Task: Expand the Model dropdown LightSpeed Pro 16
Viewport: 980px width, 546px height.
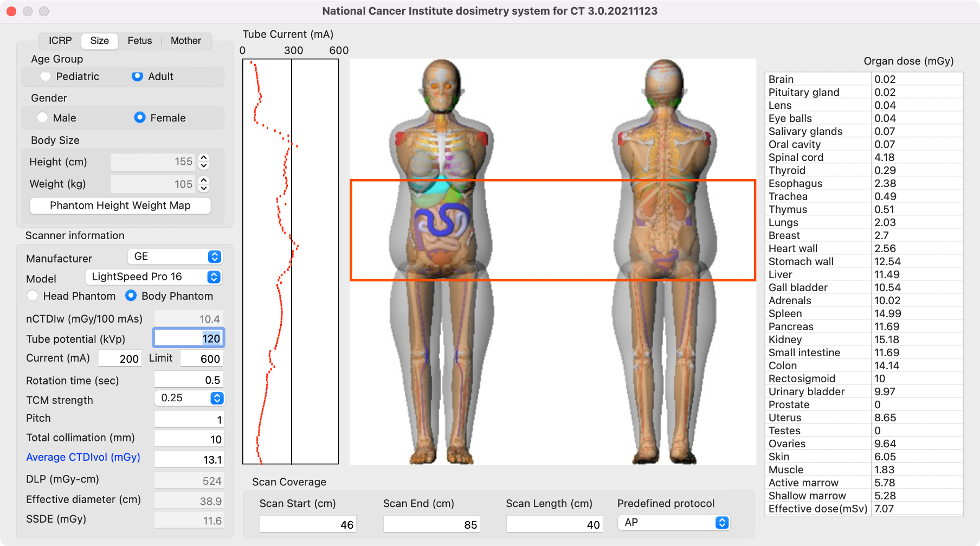Action: pos(153,277)
